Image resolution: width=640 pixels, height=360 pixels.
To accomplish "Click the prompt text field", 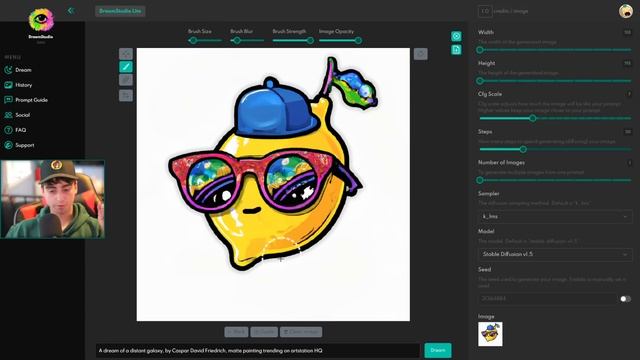I will (258, 351).
